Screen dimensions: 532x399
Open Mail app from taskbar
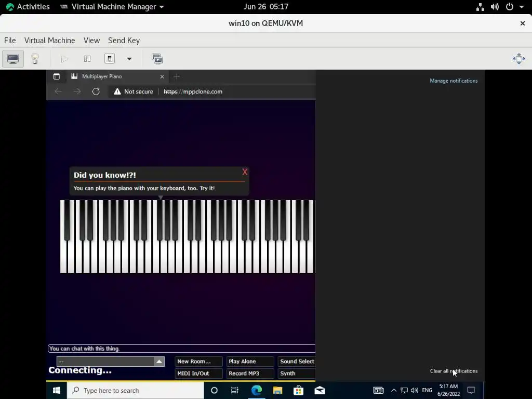point(320,390)
